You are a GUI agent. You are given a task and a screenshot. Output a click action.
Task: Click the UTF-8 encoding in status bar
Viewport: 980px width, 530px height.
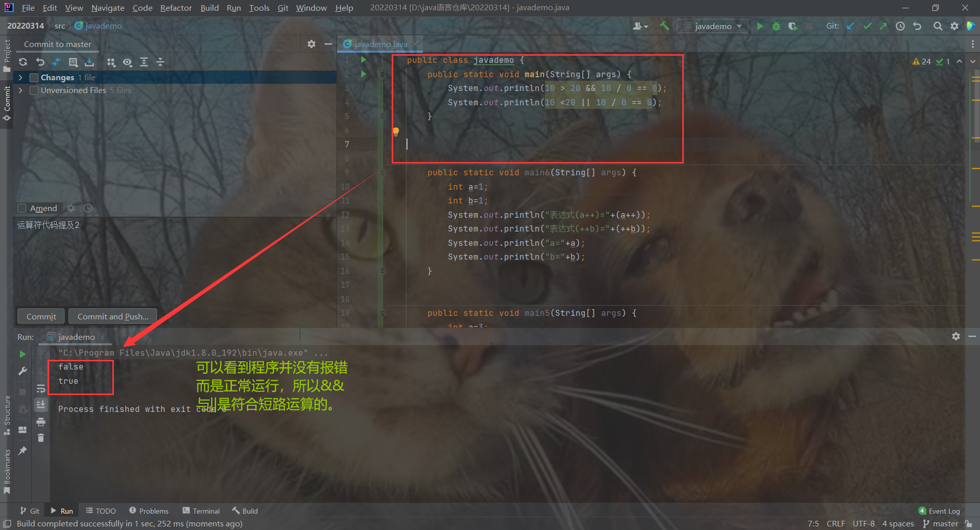[864, 523]
